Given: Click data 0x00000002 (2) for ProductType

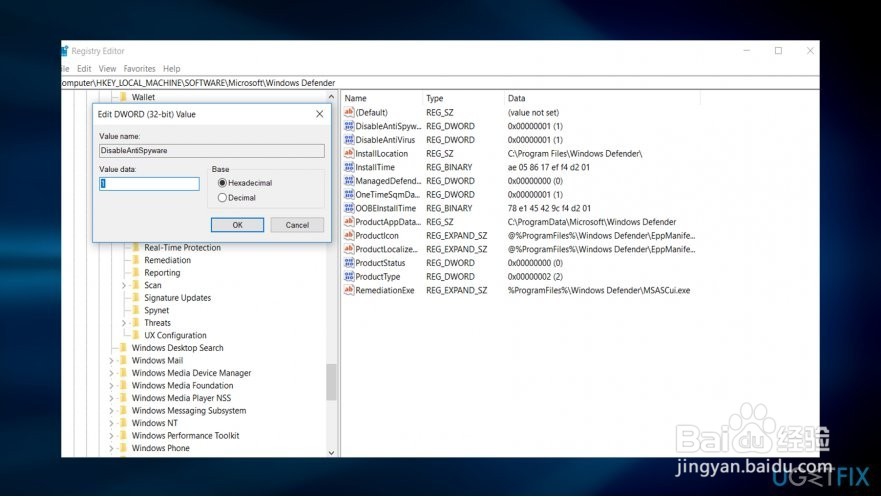Looking at the screenshot, I should (x=535, y=276).
